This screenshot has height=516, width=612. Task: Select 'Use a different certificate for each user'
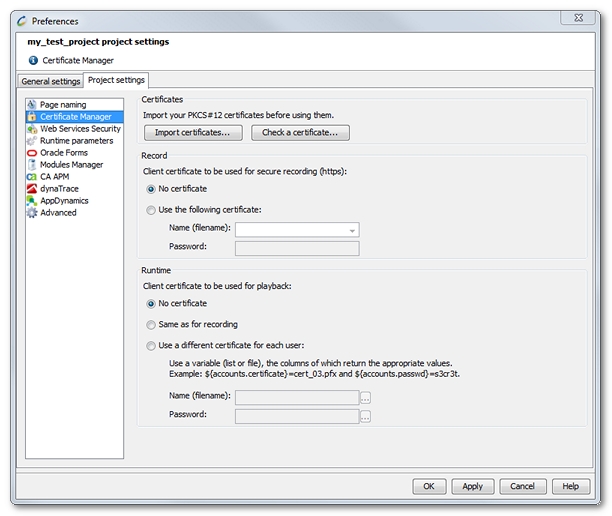tap(151, 346)
